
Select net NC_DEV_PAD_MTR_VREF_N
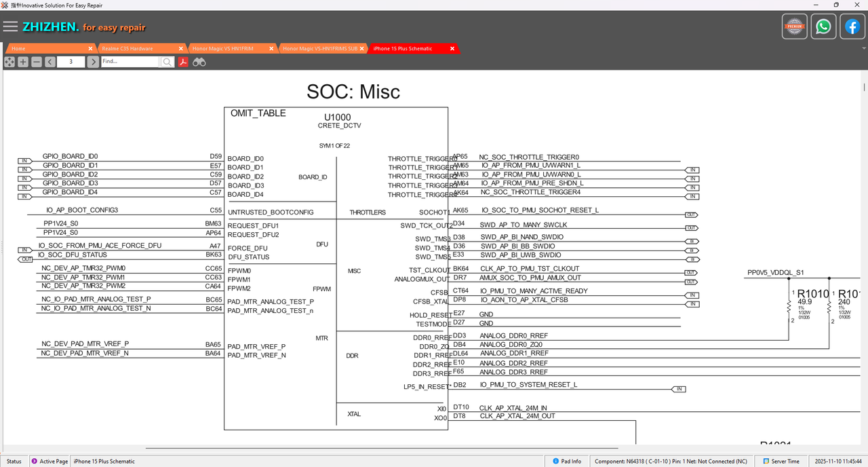click(x=85, y=353)
